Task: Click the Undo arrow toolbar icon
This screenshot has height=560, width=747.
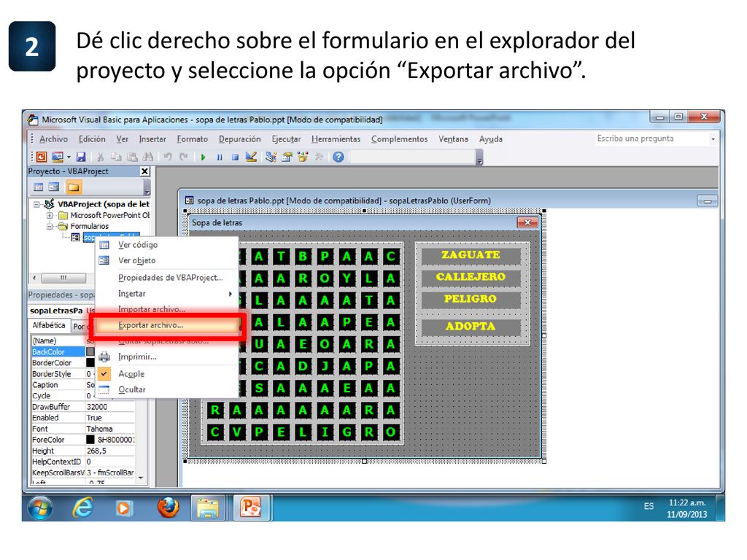Action: tap(168, 157)
